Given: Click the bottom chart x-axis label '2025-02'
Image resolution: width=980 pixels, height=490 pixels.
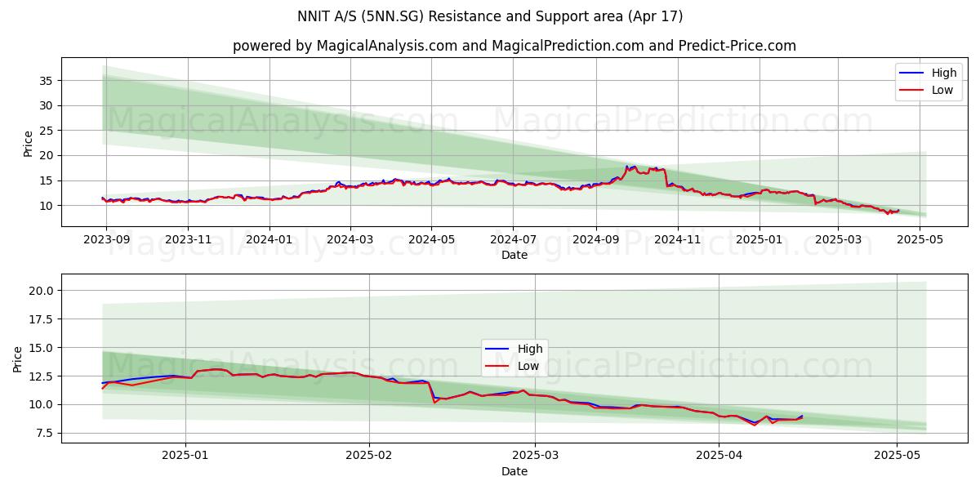Looking at the screenshot, I should (x=369, y=457).
